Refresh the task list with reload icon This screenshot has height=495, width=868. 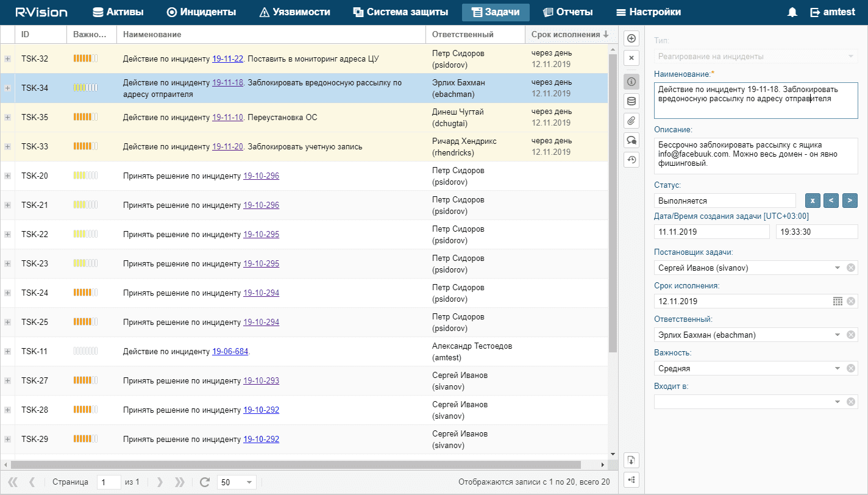tap(205, 482)
